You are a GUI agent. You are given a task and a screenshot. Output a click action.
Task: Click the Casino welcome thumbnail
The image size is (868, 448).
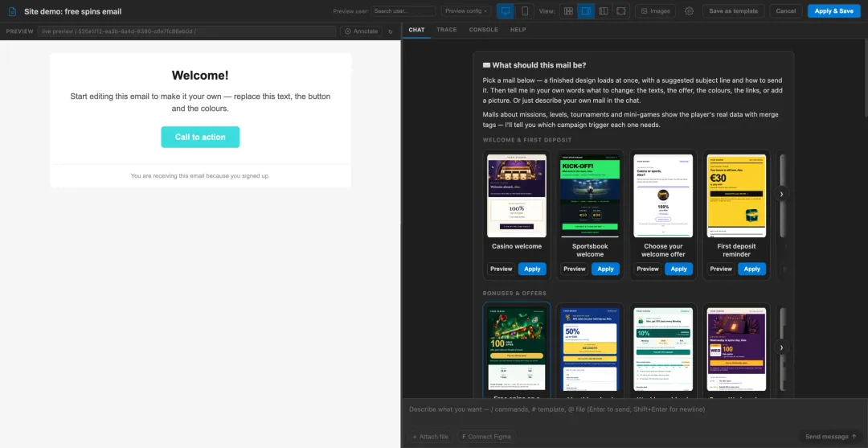(x=517, y=196)
